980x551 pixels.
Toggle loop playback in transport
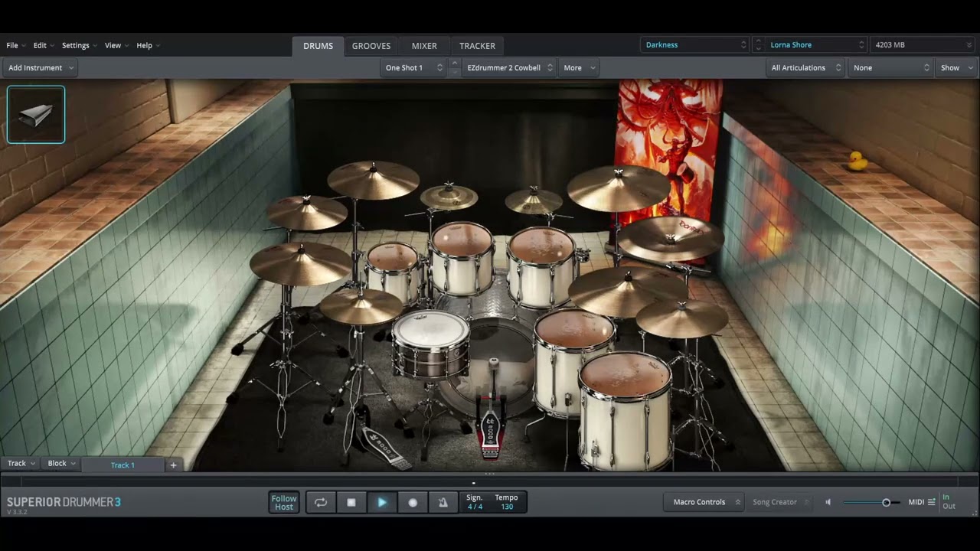[321, 502]
